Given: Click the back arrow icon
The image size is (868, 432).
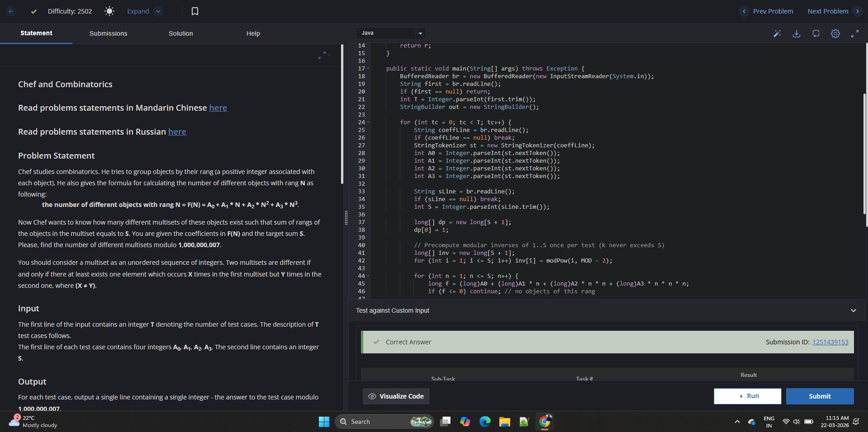Looking at the screenshot, I should [x=11, y=11].
